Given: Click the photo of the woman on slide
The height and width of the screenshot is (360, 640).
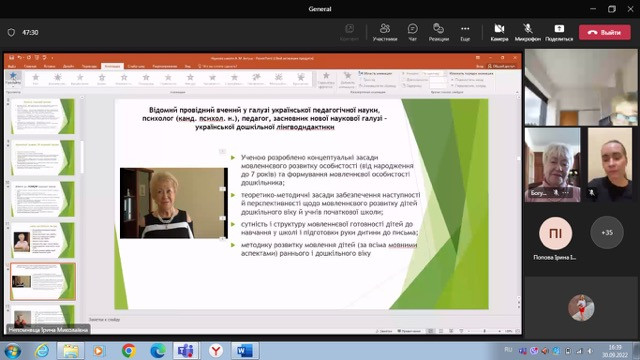Looking at the screenshot, I should 173,203.
